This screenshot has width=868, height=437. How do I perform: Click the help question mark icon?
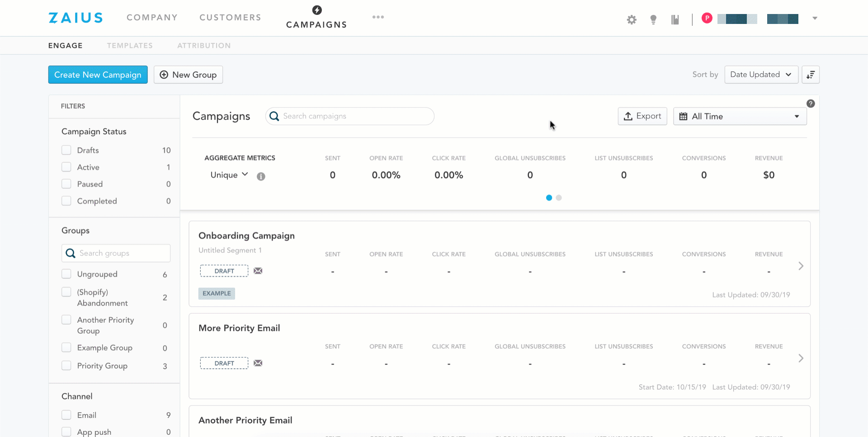tap(811, 103)
